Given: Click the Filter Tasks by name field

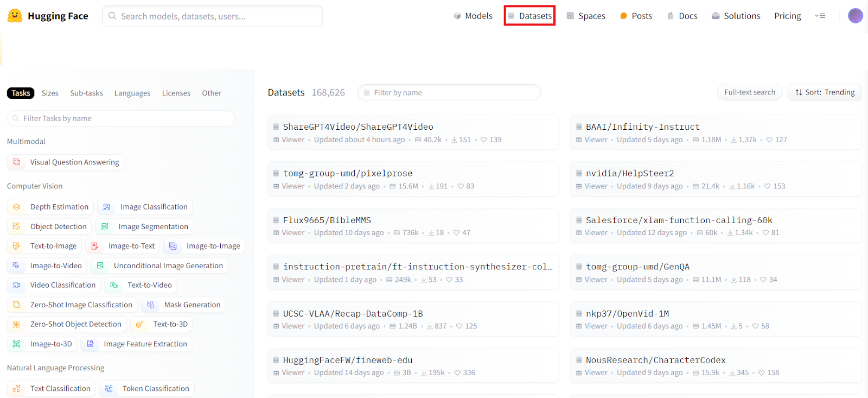Looking at the screenshot, I should (x=121, y=118).
